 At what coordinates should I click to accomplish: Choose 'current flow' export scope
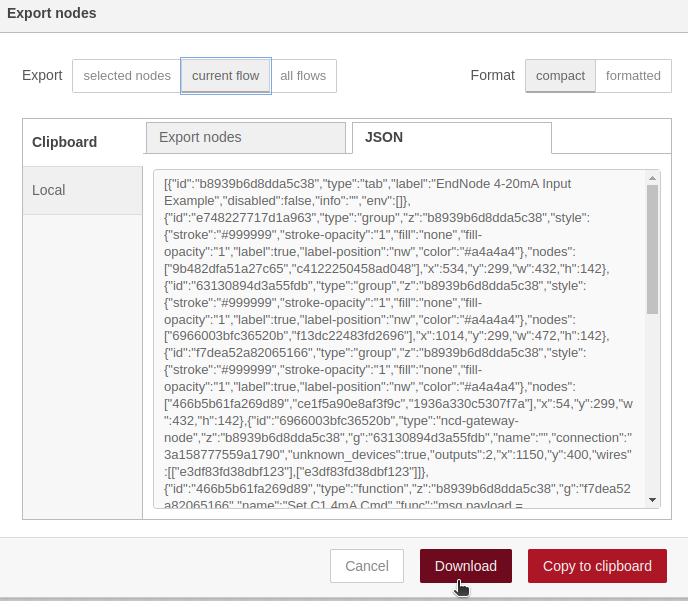[x=225, y=76]
